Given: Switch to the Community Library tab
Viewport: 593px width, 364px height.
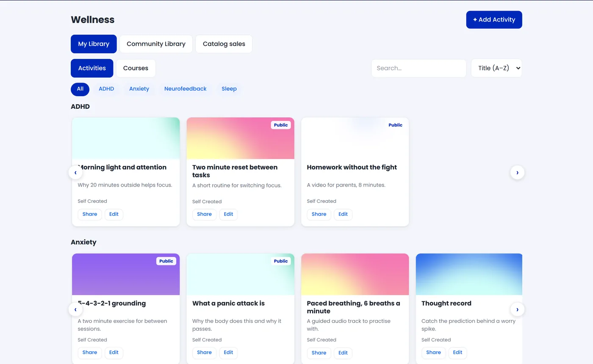Looking at the screenshot, I should (156, 44).
